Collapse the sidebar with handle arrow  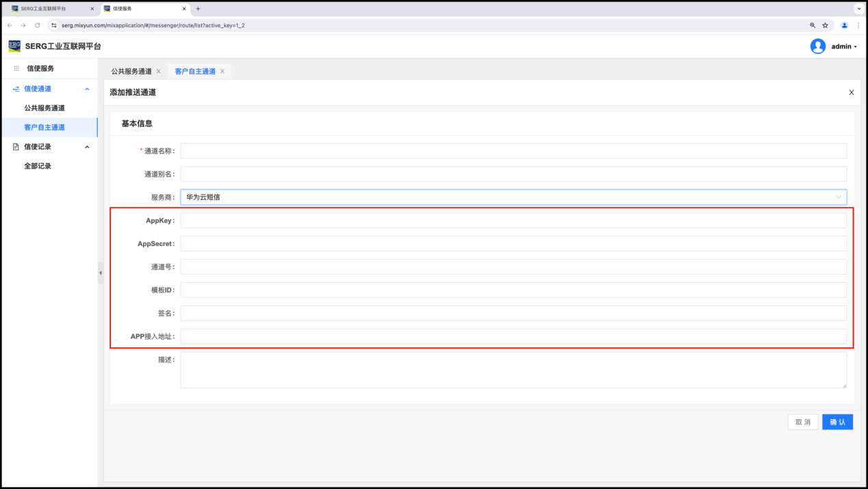pyautogui.click(x=101, y=273)
